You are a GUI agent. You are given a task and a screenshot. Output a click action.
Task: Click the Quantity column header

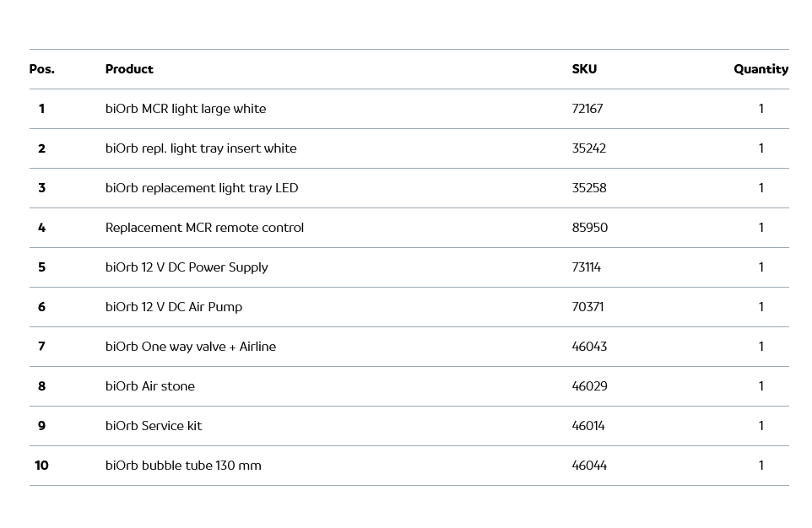point(761,69)
